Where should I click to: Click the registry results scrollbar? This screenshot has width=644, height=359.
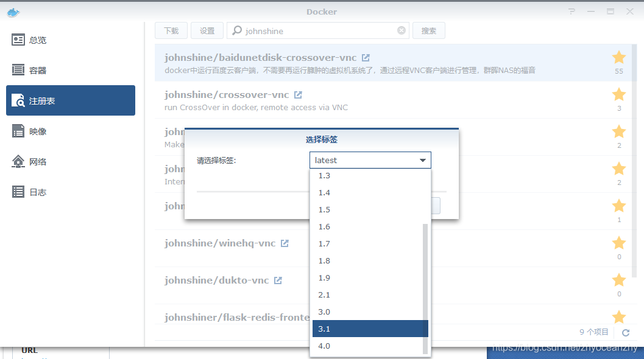(634, 161)
